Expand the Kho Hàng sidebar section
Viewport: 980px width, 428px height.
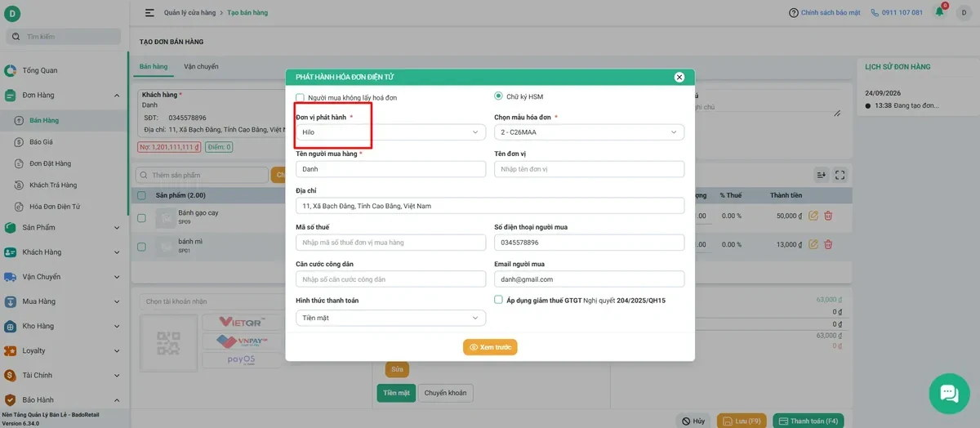[x=64, y=326]
